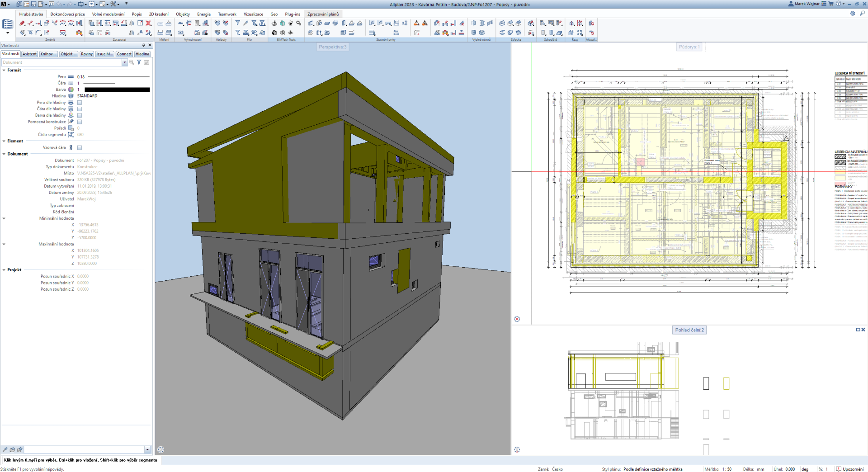
Task: Collapse the Formát section
Action: [4, 71]
